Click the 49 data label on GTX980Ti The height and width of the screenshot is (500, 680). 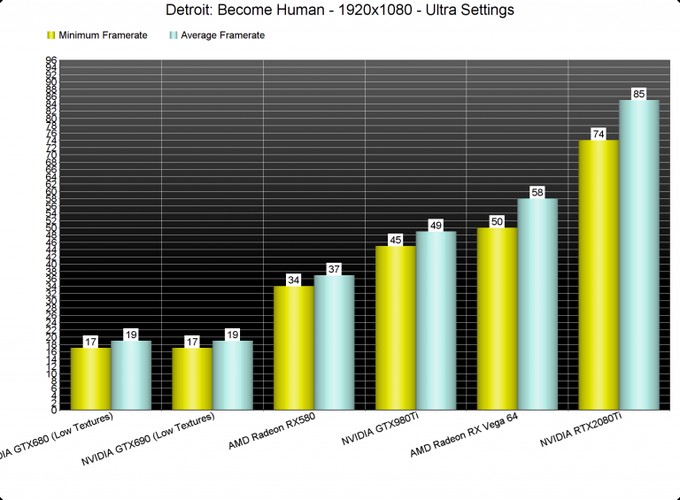click(435, 225)
